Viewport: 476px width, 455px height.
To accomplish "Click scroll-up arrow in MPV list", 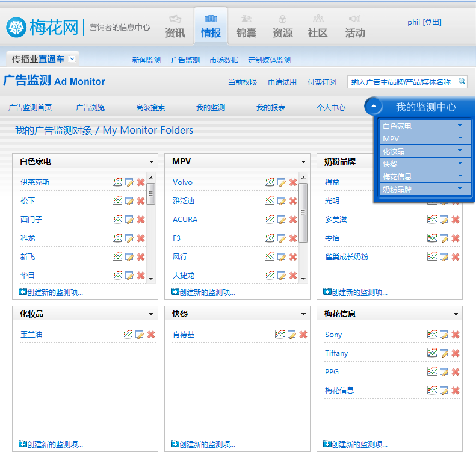I will 303,178.
